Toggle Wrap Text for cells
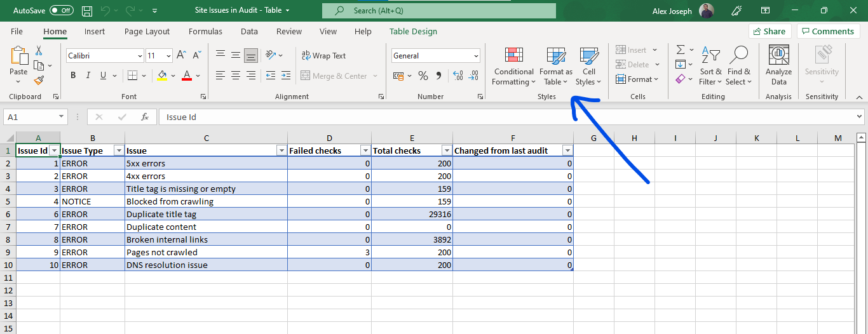 pyautogui.click(x=323, y=56)
